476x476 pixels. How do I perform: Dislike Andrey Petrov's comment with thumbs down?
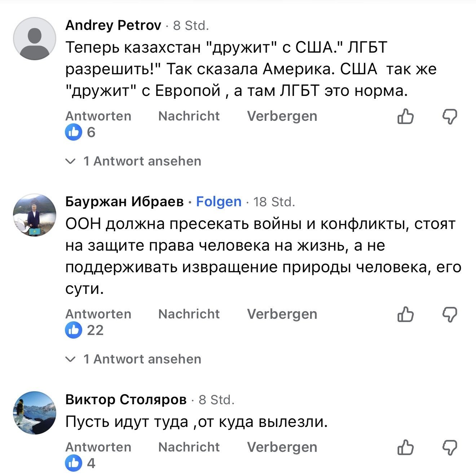click(450, 116)
